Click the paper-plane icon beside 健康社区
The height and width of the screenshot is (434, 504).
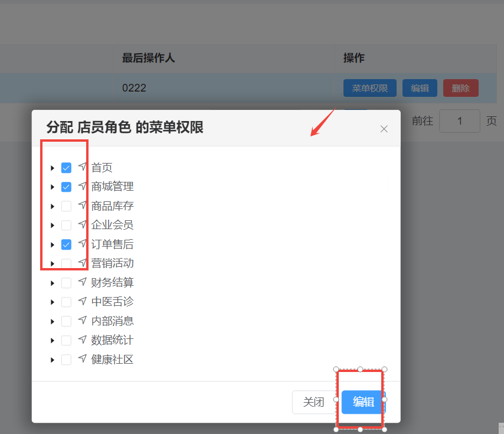(83, 358)
